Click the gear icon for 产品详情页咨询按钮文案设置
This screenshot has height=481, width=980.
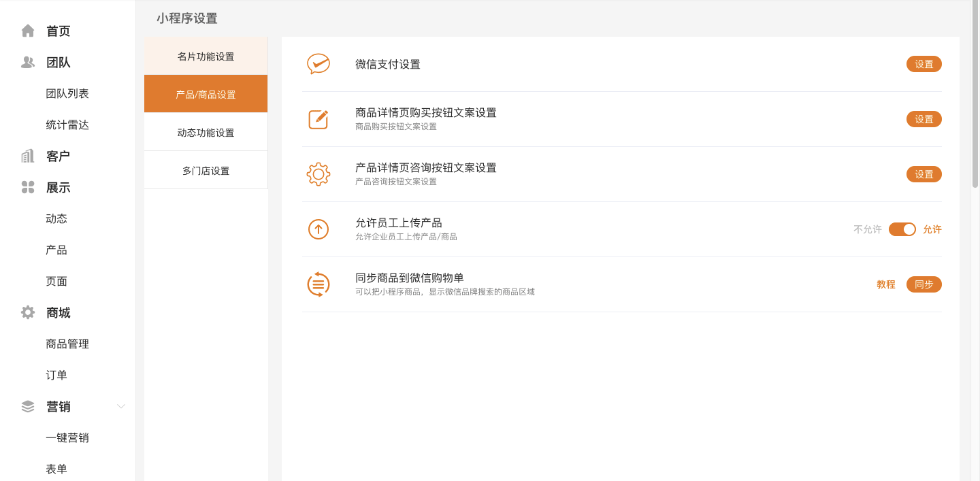tap(318, 174)
